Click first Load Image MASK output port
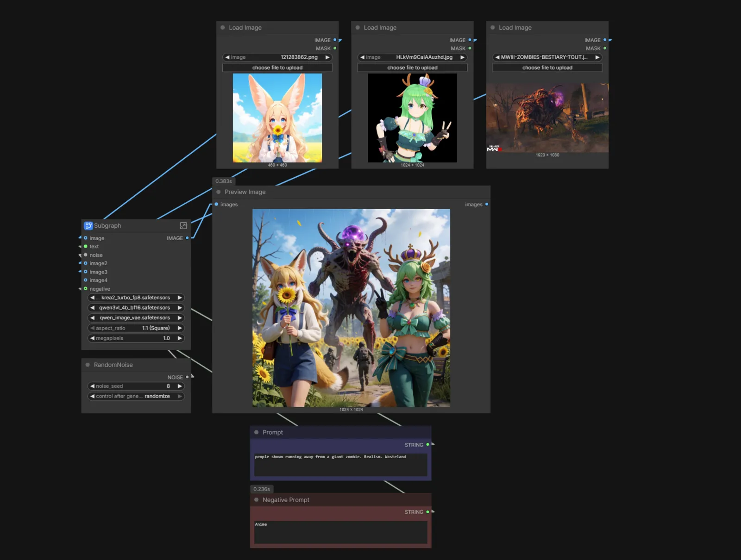Screen dimensions: 741x560 [335, 48]
